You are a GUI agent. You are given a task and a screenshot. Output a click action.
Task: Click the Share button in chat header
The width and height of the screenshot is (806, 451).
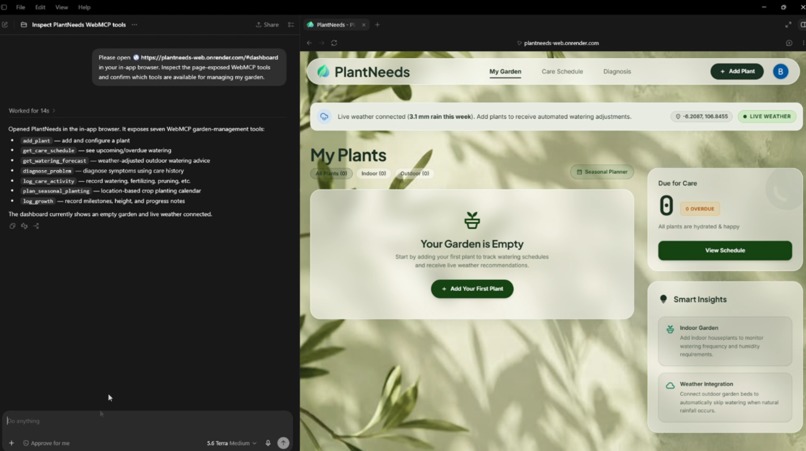[x=267, y=25]
